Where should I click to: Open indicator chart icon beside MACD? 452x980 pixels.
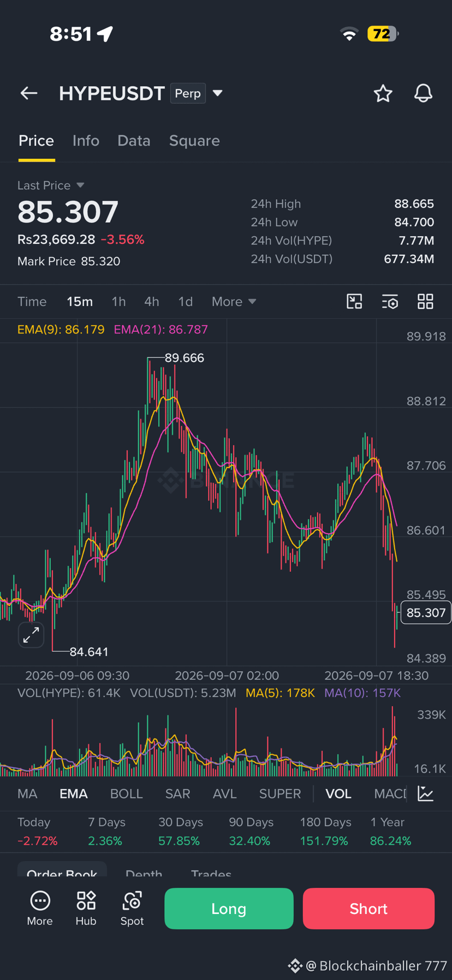tap(425, 793)
